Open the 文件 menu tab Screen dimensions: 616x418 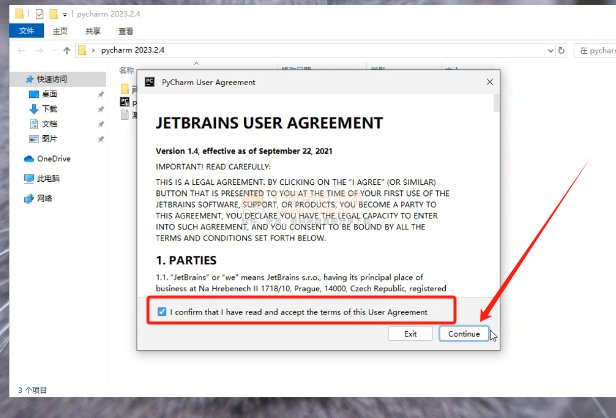pyautogui.click(x=26, y=31)
